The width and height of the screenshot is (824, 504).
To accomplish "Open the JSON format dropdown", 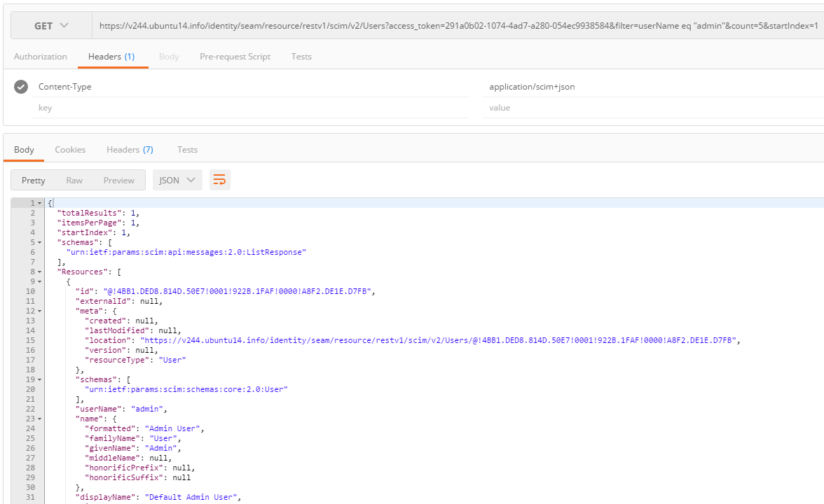I will coord(177,180).
